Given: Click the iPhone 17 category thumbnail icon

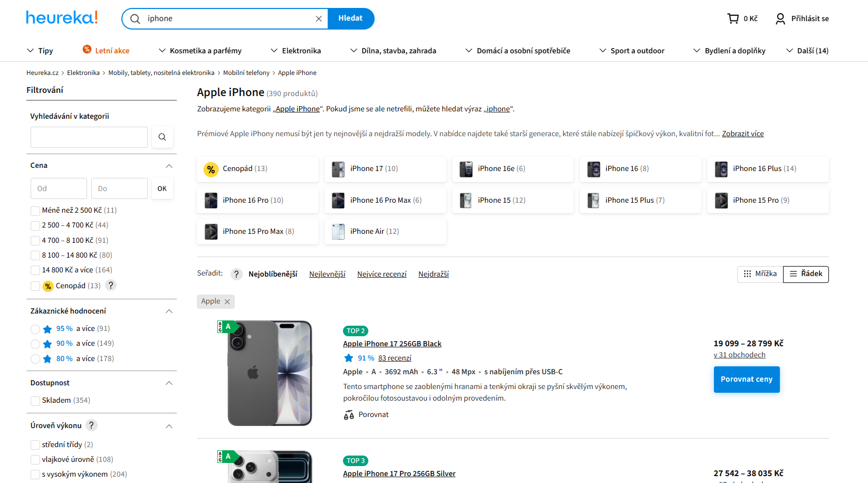Looking at the screenshot, I should click(338, 169).
